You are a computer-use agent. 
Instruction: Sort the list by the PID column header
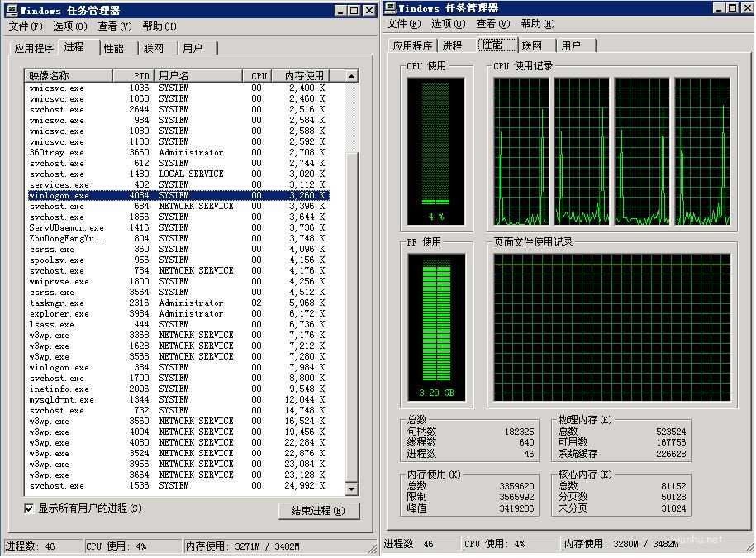pyautogui.click(x=142, y=76)
